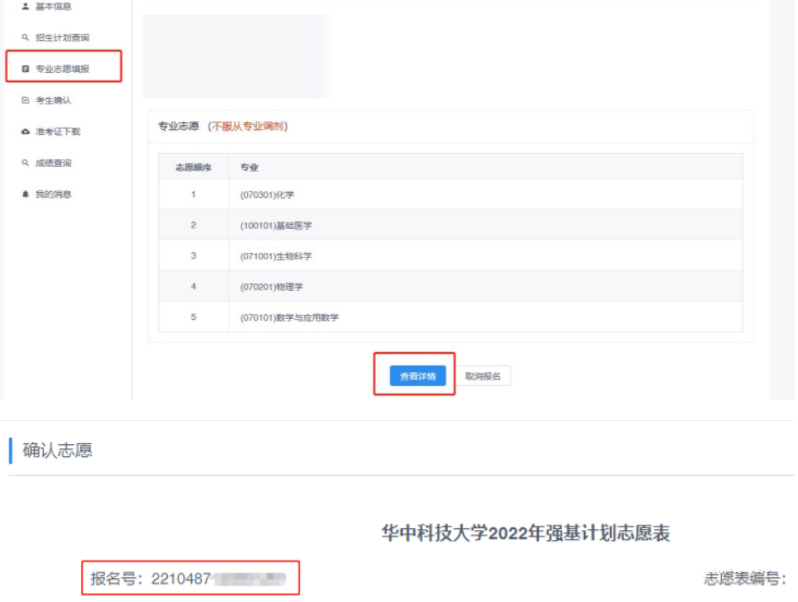Image resolution: width=798 pixels, height=602 pixels.
Task: Click the (070201)物理学 row
Action: click(450, 286)
